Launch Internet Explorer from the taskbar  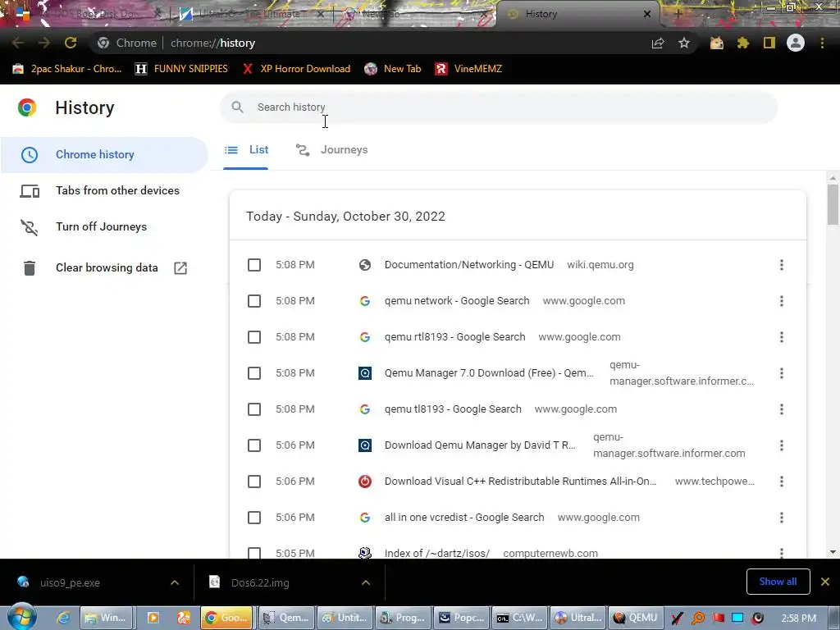(x=63, y=618)
